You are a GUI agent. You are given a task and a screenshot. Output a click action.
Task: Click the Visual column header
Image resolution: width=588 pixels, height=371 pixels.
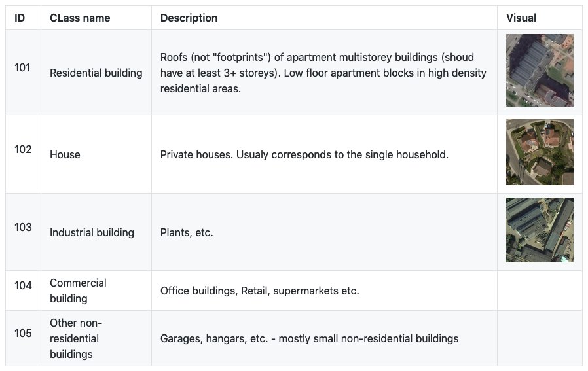[x=521, y=18]
